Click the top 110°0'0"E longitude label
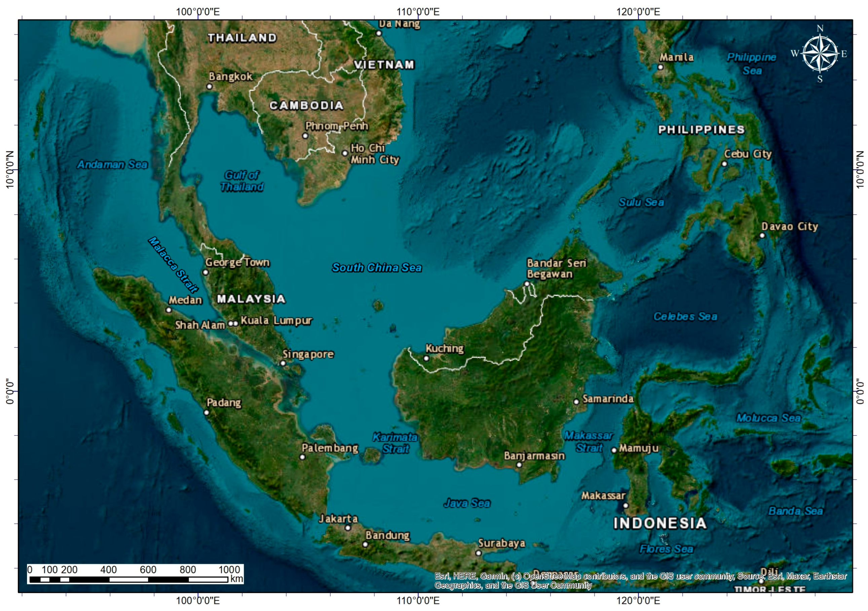Image resolution: width=868 pixels, height=611 pixels. 418,12
